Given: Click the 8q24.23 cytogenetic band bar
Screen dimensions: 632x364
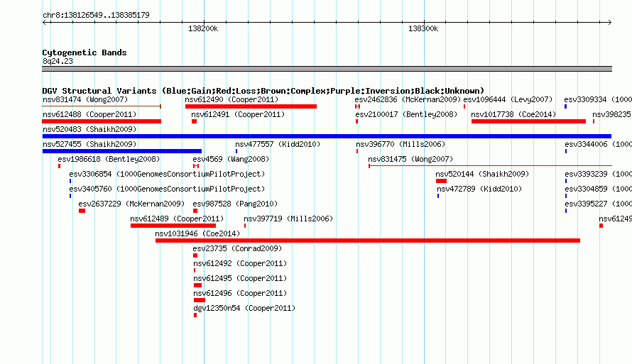Looking at the screenshot, I should (327, 69).
